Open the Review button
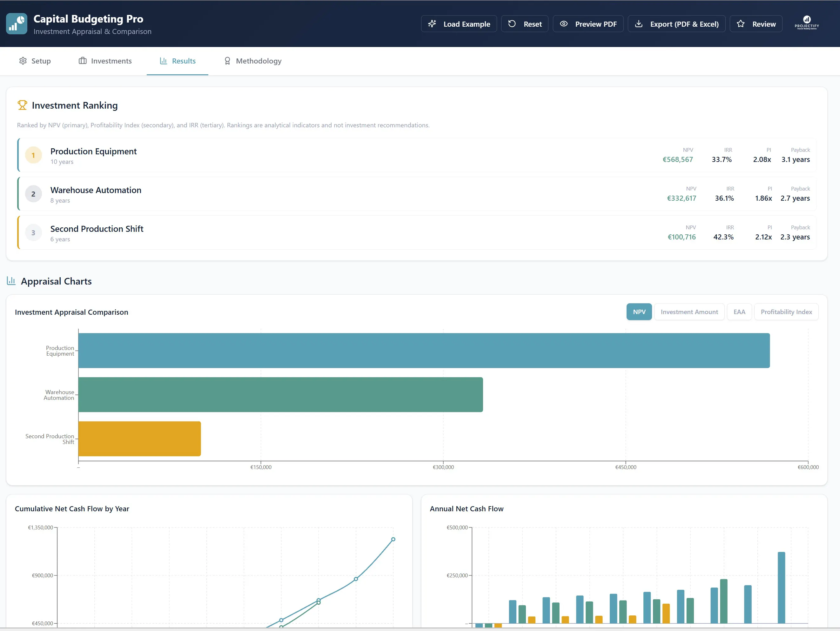Viewport: 840px width, 631px height. tap(756, 23)
